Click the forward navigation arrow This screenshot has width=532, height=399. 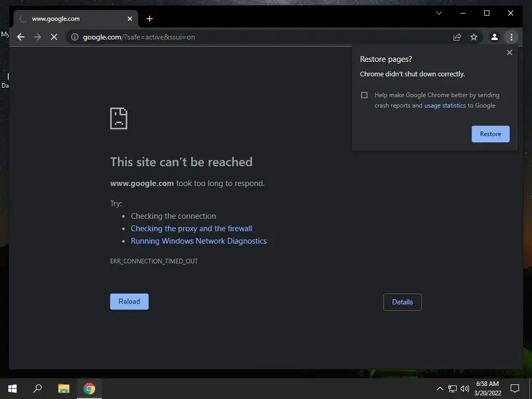coord(37,37)
